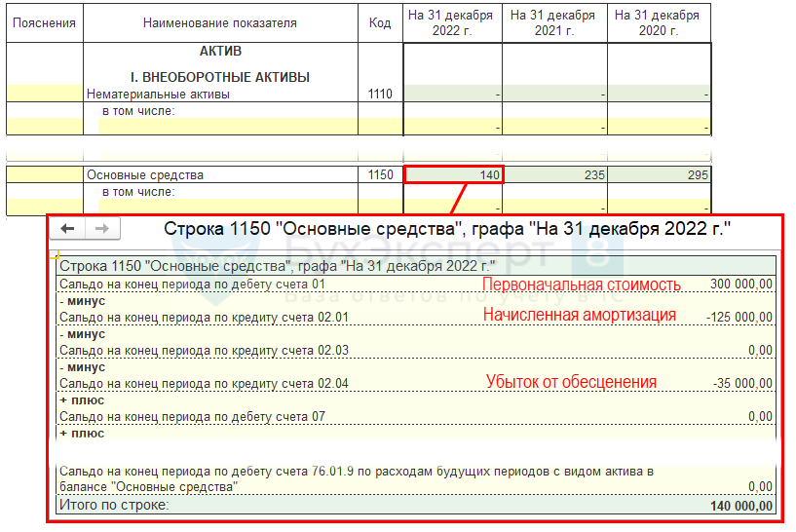Click the forward arrow in the breakdown window
Screen dimensions: 796x532
coord(101,228)
